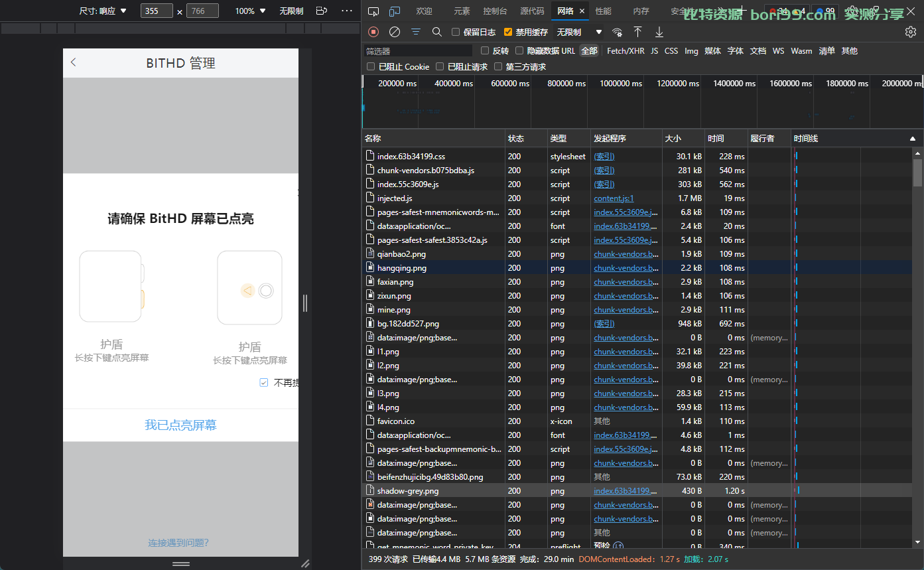The height and width of the screenshot is (570, 924).
Task: Click the image icon of bg.182dd527.png
Action: [x=370, y=324]
